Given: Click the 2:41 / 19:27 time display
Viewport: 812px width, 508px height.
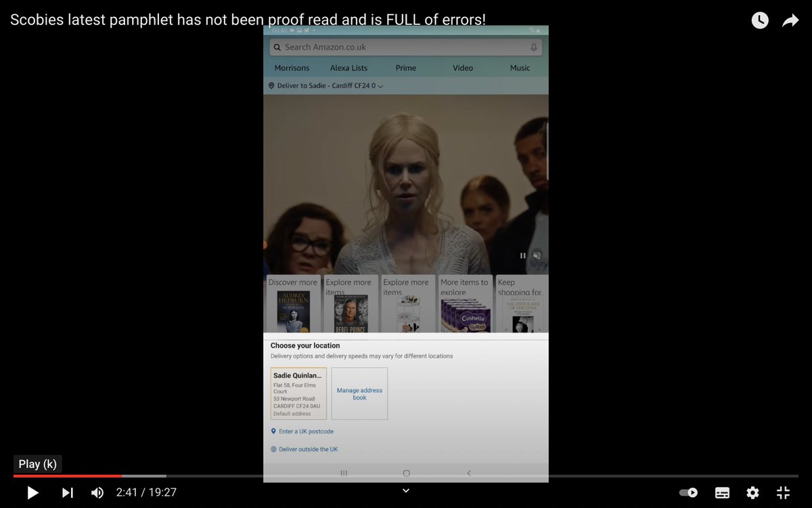Looking at the screenshot, I should pos(146,493).
